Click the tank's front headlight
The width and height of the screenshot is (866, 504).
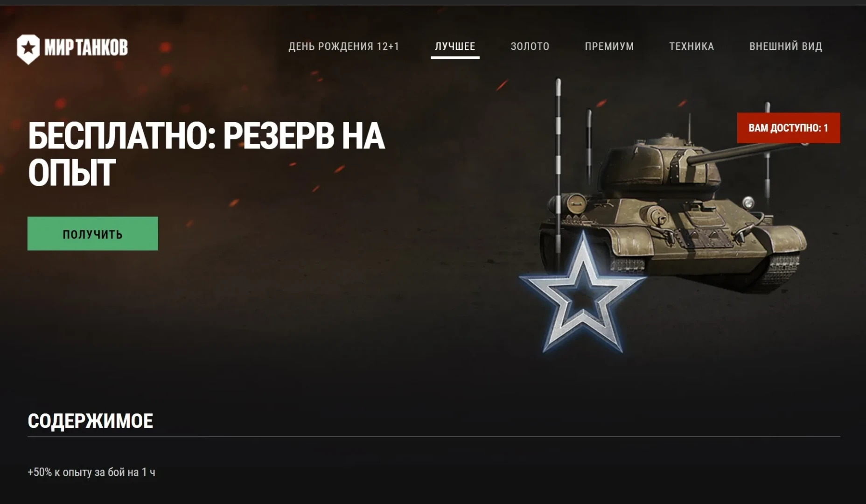coord(748,202)
